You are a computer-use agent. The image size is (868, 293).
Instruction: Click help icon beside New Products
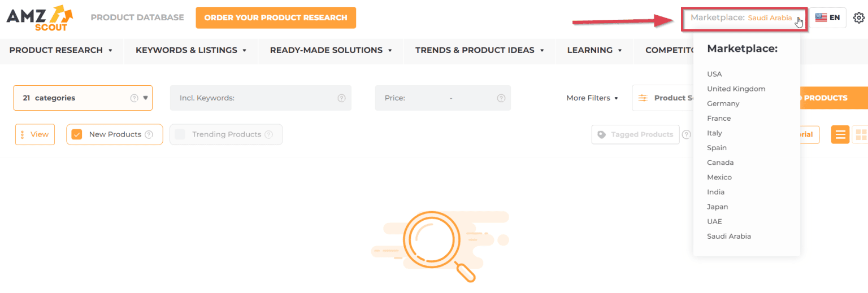(x=149, y=134)
